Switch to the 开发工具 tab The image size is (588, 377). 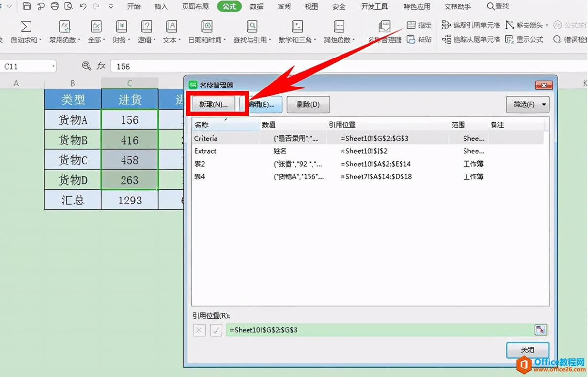pos(374,6)
